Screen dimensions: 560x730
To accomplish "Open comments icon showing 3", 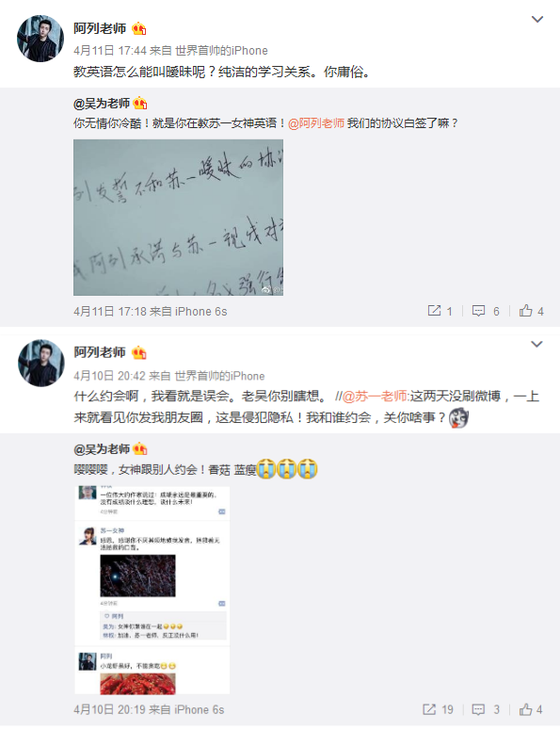I will [x=486, y=709].
